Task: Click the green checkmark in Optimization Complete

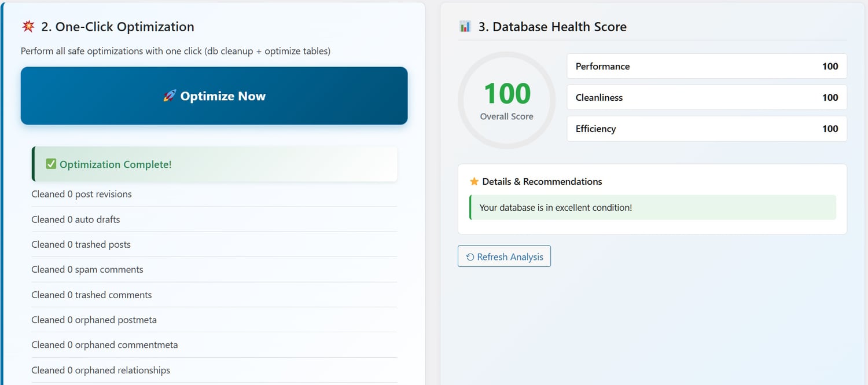Action: point(51,164)
